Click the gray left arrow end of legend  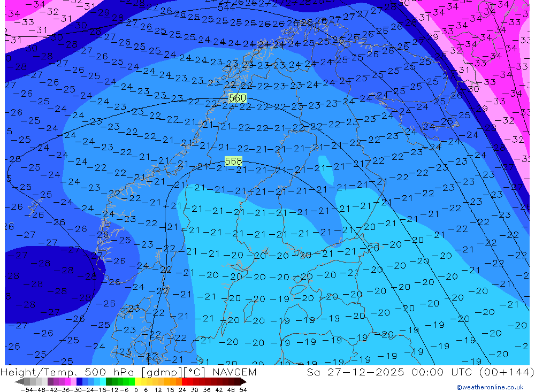19,382
